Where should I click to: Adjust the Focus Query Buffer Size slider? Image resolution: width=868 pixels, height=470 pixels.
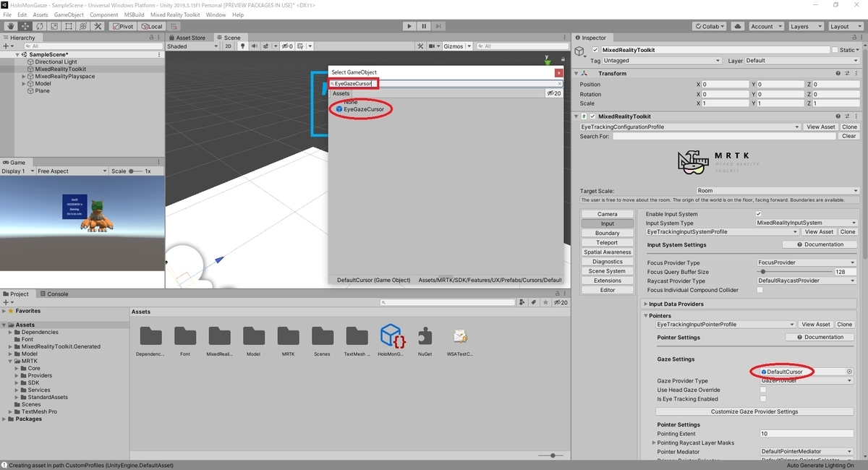tap(793, 272)
